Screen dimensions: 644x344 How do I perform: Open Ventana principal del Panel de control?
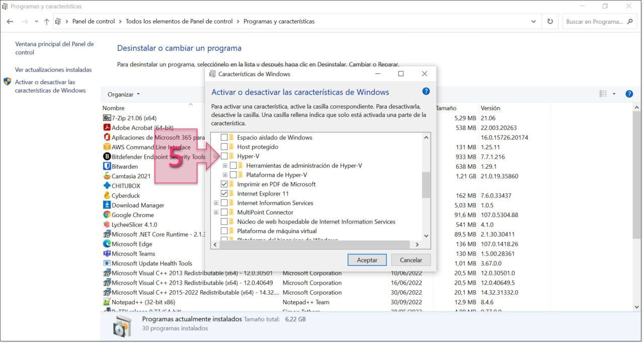54,48
